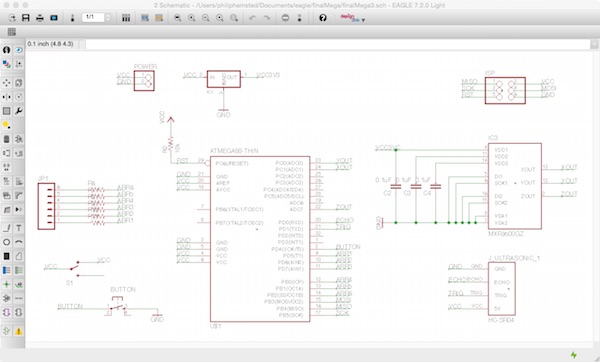Select the Mirror tool

click(7, 97)
